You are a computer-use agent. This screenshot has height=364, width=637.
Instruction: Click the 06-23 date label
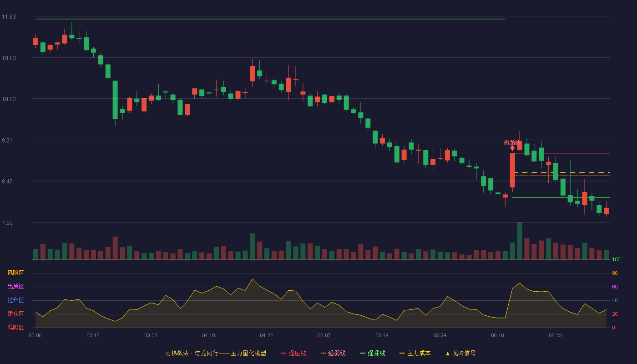point(555,335)
